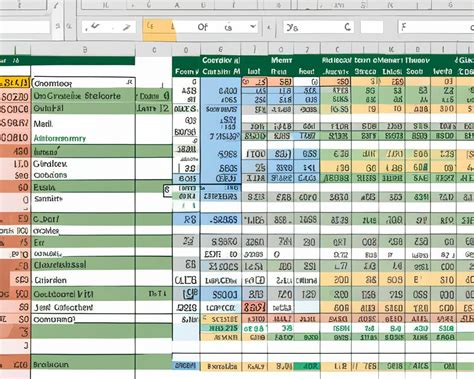Select the cell labeled 'Sannirt'
This screenshot has height=379, width=474.
coord(83,199)
